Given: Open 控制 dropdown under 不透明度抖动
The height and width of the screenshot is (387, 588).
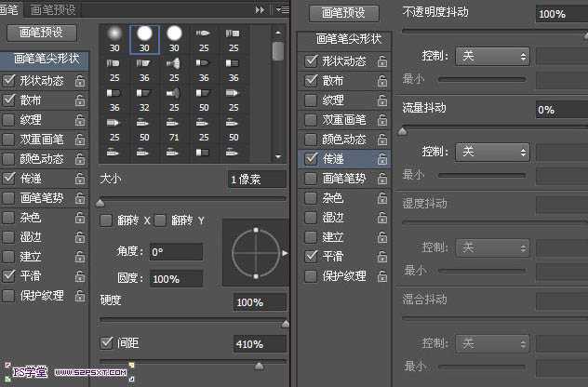Looking at the screenshot, I should tap(492, 57).
